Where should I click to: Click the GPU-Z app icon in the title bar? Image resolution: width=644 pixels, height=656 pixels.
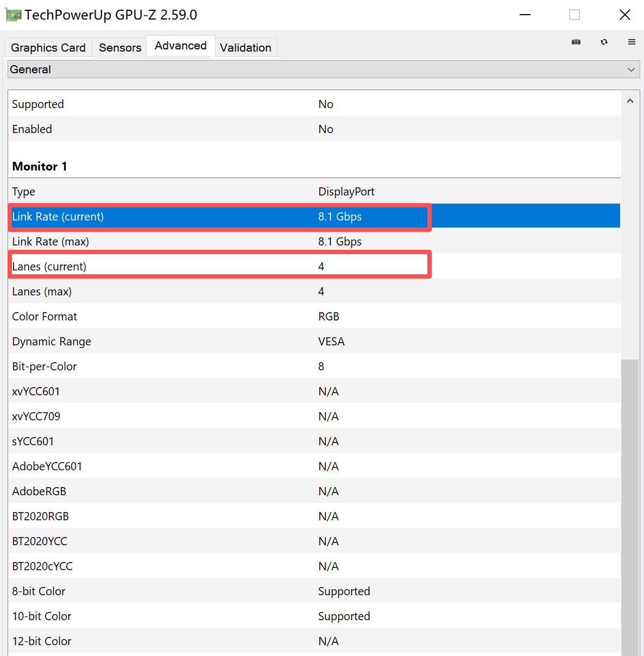tap(13, 15)
